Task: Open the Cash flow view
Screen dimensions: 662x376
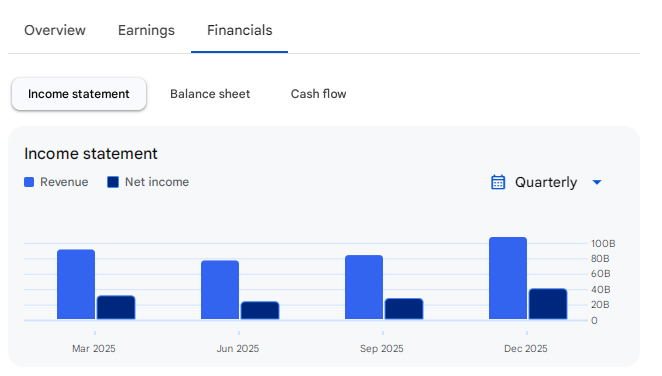Action: pos(318,94)
